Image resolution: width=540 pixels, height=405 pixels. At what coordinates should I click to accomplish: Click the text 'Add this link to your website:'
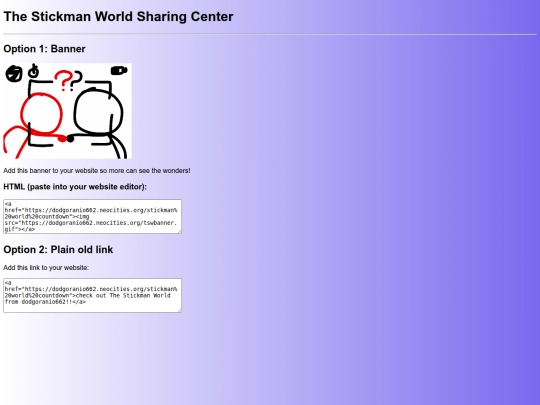(x=46, y=268)
